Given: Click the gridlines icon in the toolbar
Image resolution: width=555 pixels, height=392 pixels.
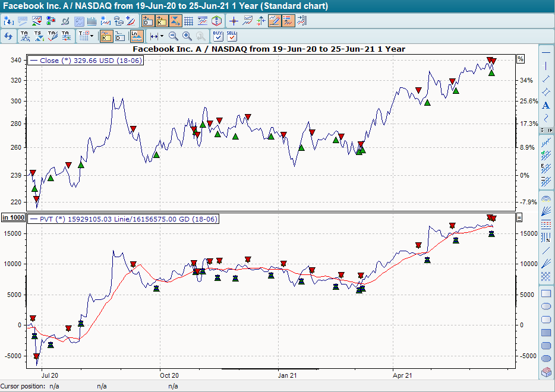Looking at the screenshot, I should (x=188, y=21).
